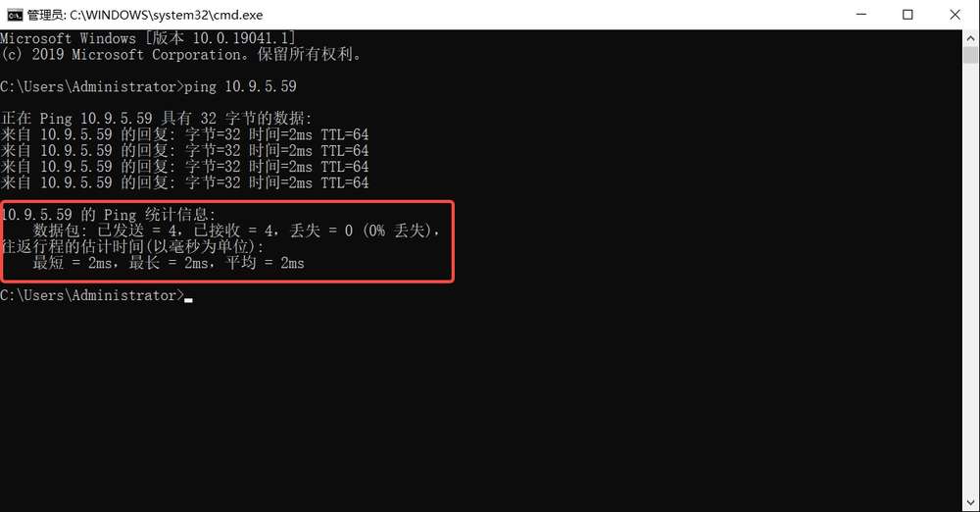Image resolution: width=980 pixels, height=512 pixels.
Task: Minimize the command prompt window
Action: [861, 15]
